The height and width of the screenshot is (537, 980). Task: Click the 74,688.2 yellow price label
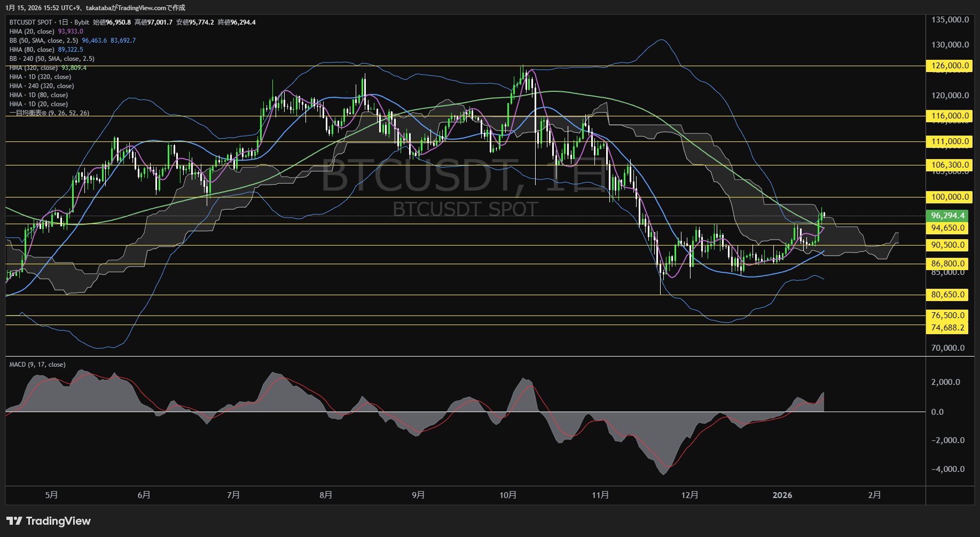point(948,327)
